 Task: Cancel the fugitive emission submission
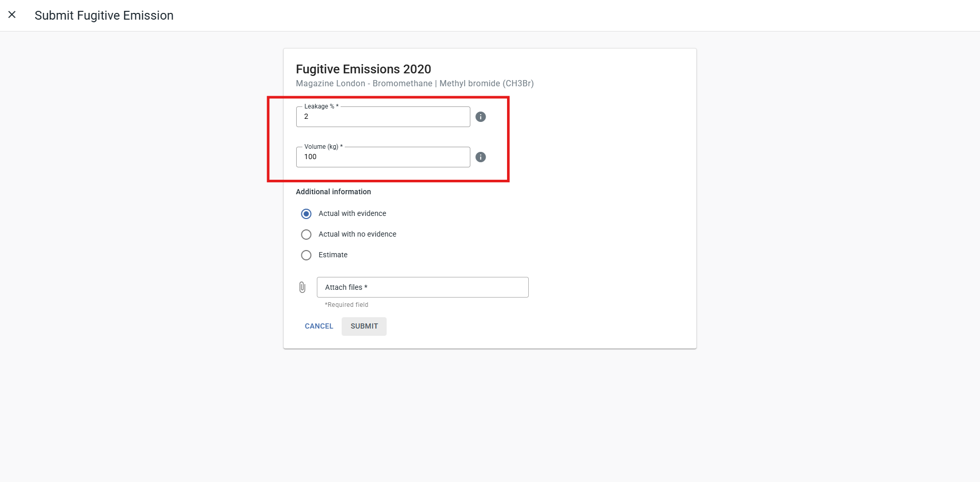pyautogui.click(x=319, y=326)
